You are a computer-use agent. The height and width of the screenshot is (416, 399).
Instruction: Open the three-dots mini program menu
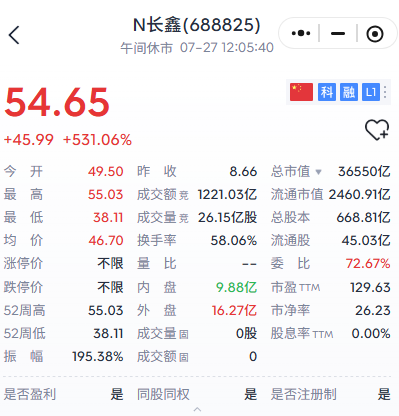point(301,33)
